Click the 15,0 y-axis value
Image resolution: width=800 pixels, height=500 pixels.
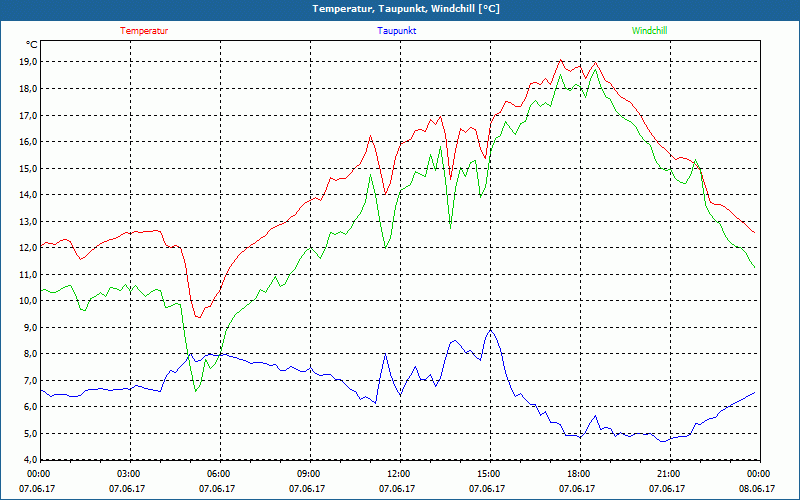pyautogui.click(x=29, y=168)
